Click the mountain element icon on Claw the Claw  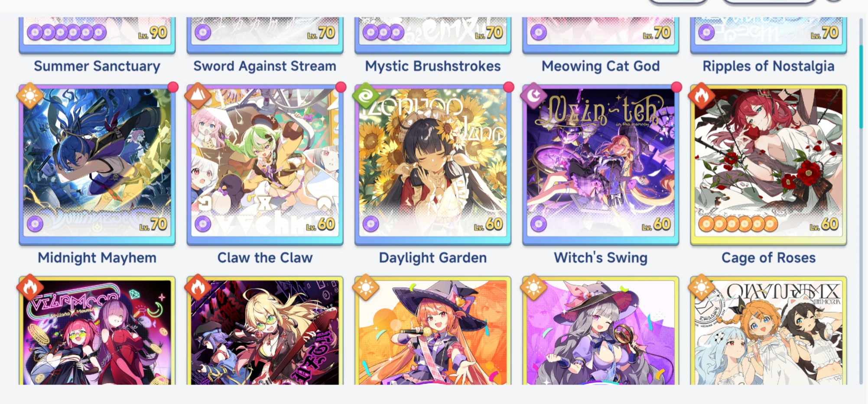pos(198,95)
